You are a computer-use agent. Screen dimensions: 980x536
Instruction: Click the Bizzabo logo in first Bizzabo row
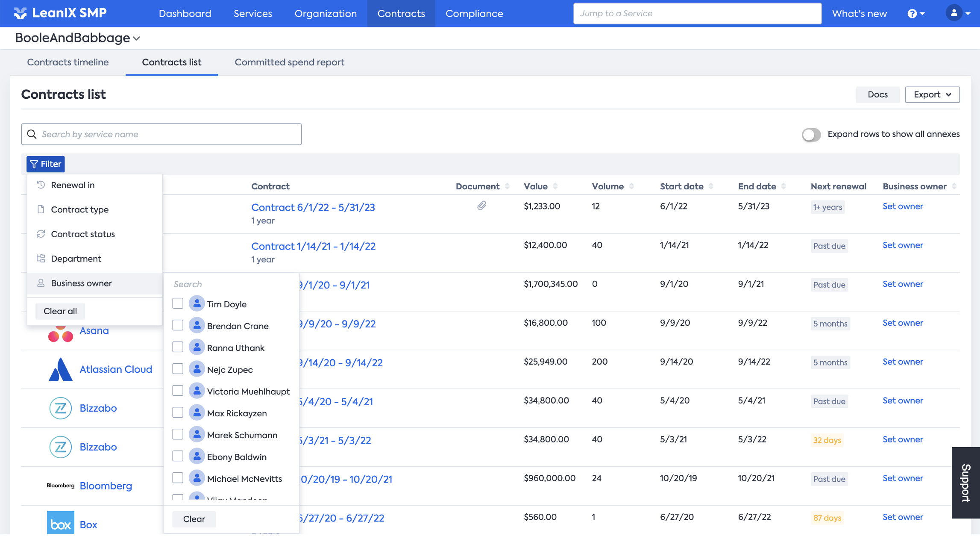[60, 408]
